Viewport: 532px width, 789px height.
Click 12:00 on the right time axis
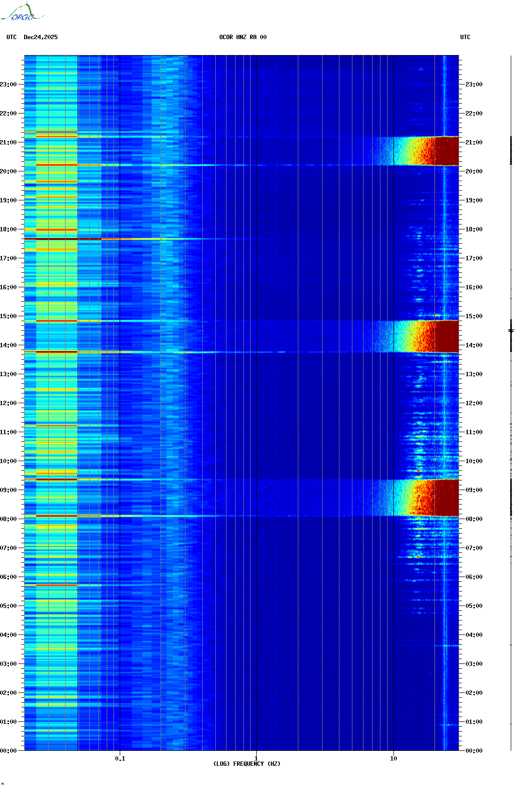(x=474, y=403)
